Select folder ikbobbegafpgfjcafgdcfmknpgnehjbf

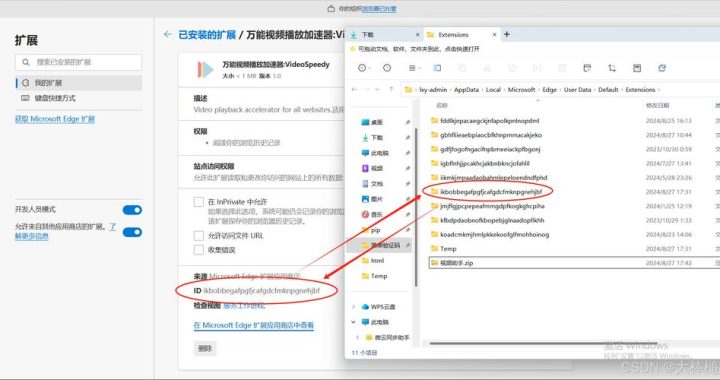point(487,192)
